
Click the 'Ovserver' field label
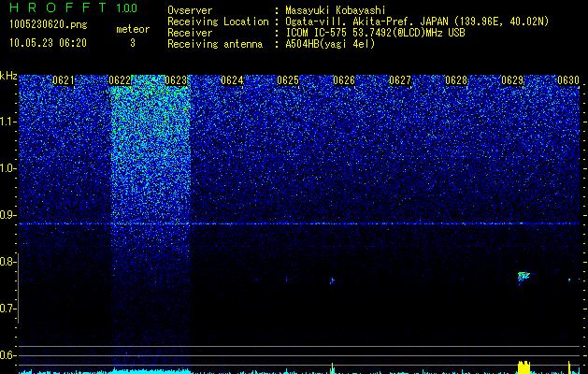[190, 10]
